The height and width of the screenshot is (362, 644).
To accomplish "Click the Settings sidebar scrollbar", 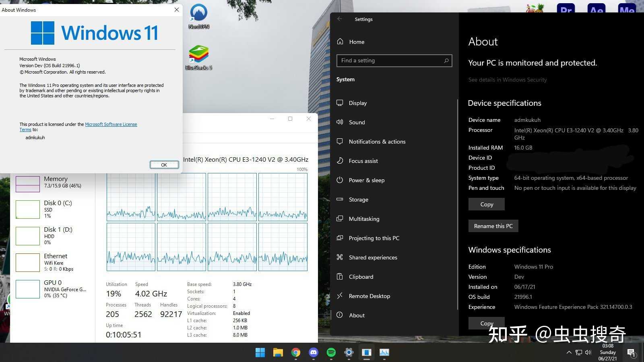I will click(x=458, y=205).
